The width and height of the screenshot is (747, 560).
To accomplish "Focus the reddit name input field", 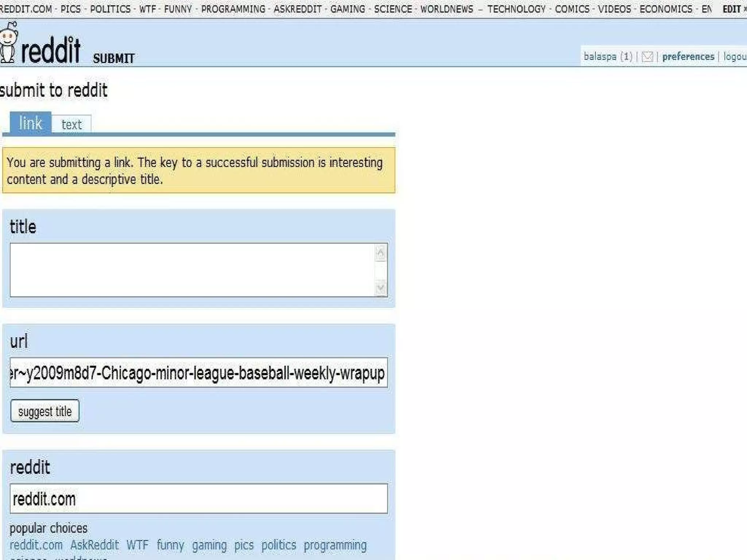I will [x=198, y=499].
